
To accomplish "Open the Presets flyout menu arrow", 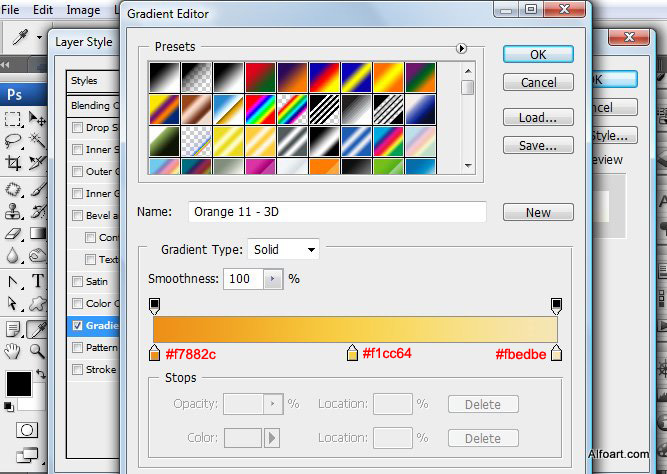I will click(461, 48).
